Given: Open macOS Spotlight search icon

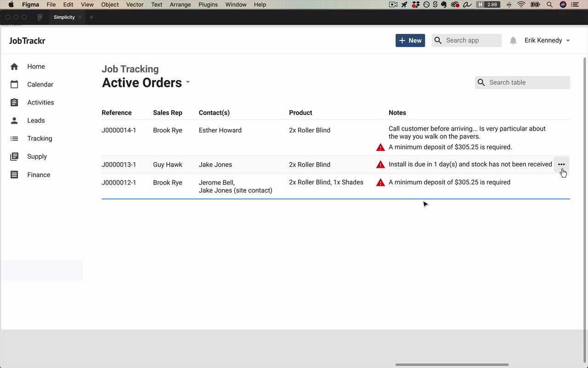Looking at the screenshot, I should (549, 5).
